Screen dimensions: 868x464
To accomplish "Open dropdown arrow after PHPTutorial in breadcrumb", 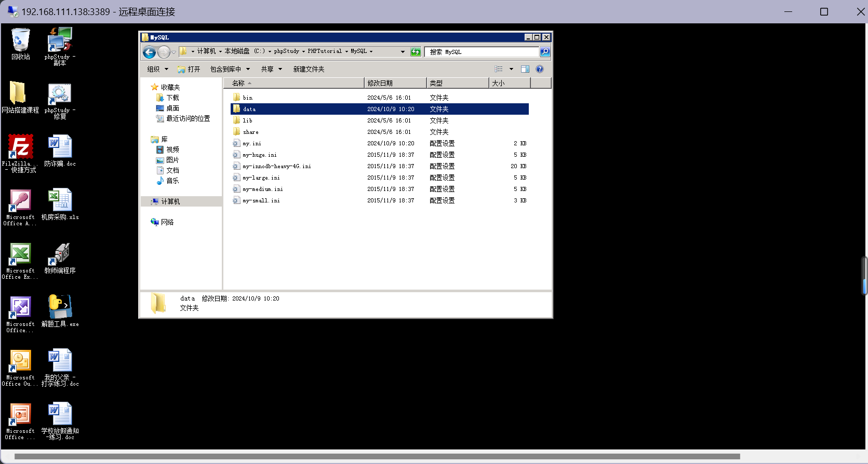I will click(x=346, y=51).
